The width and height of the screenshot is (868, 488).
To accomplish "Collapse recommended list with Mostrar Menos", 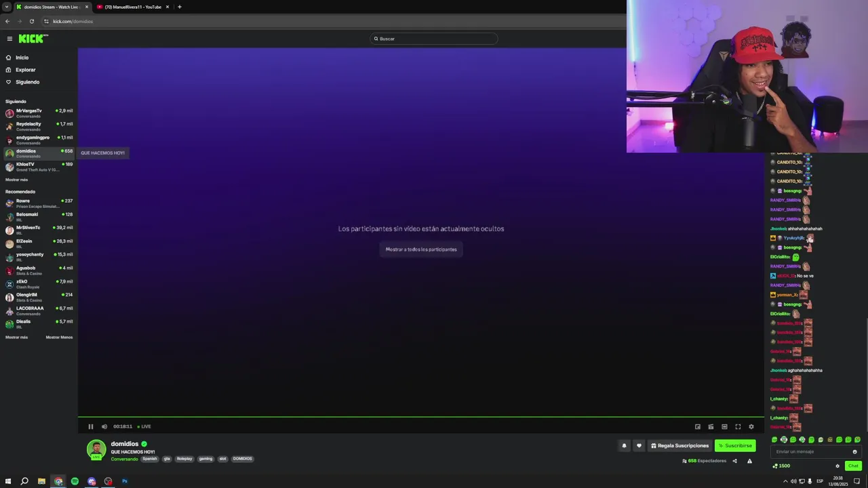I will coord(59,337).
